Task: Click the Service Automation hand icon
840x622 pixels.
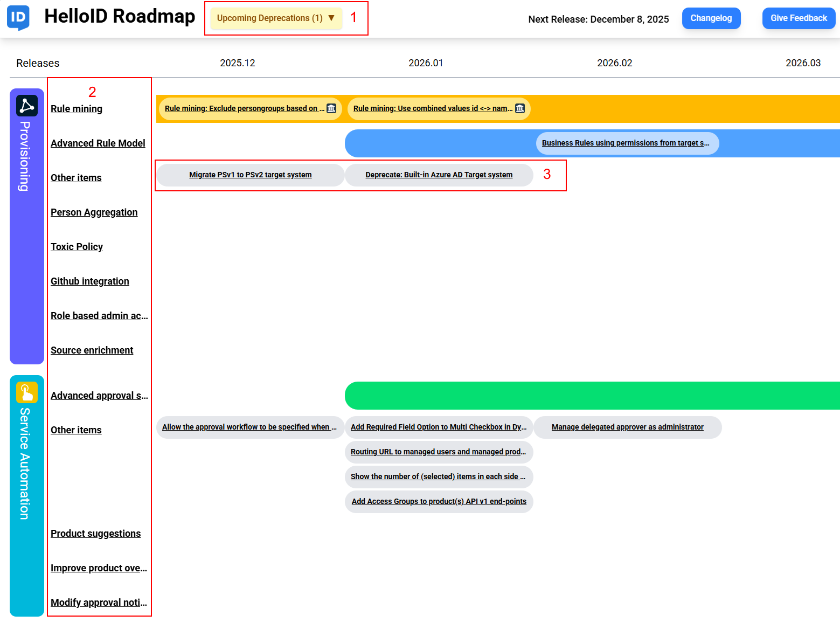Action: tap(26, 393)
